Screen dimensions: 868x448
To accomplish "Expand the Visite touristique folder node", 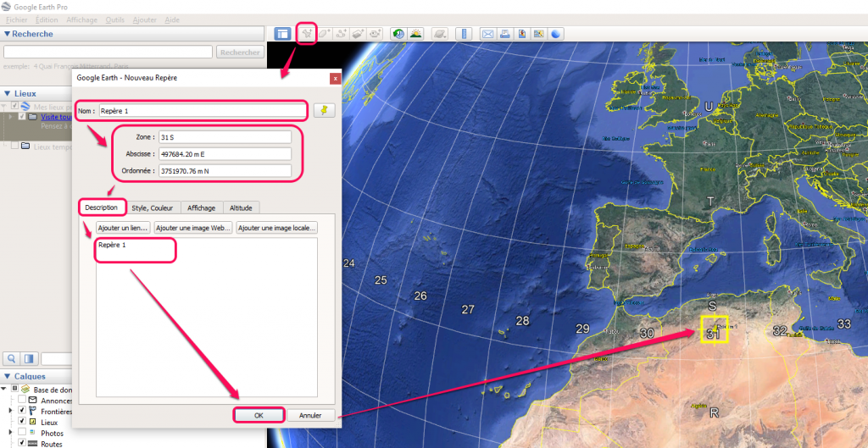I will (11, 117).
